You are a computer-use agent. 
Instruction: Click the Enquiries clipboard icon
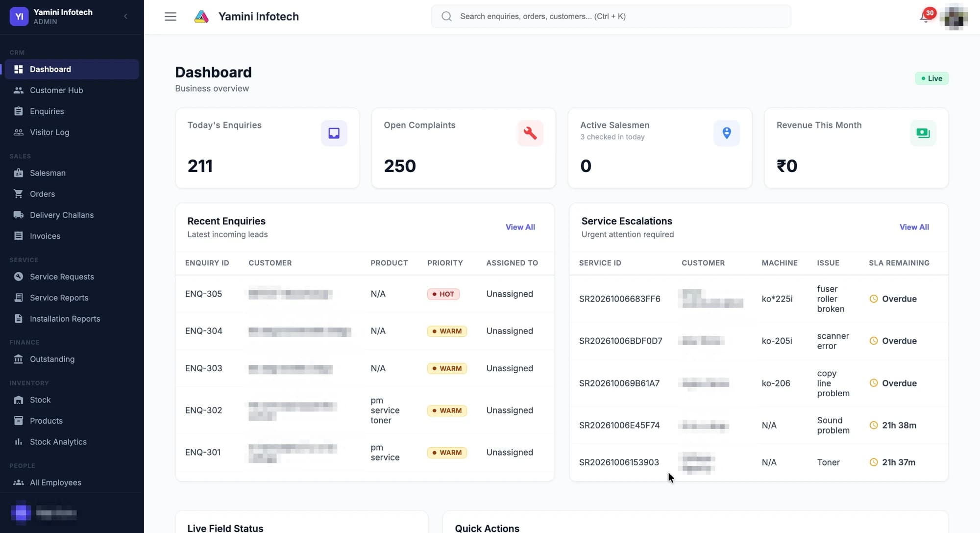[x=19, y=111]
